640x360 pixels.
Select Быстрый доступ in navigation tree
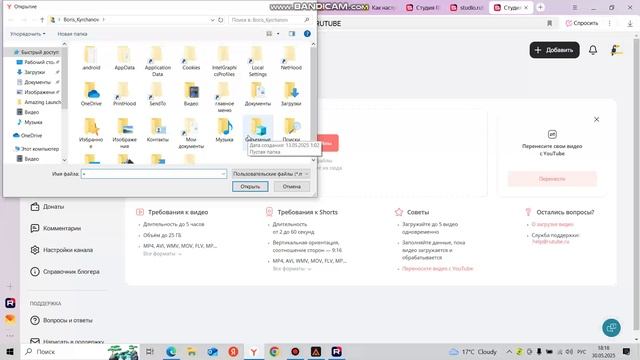click(x=37, y=52)
